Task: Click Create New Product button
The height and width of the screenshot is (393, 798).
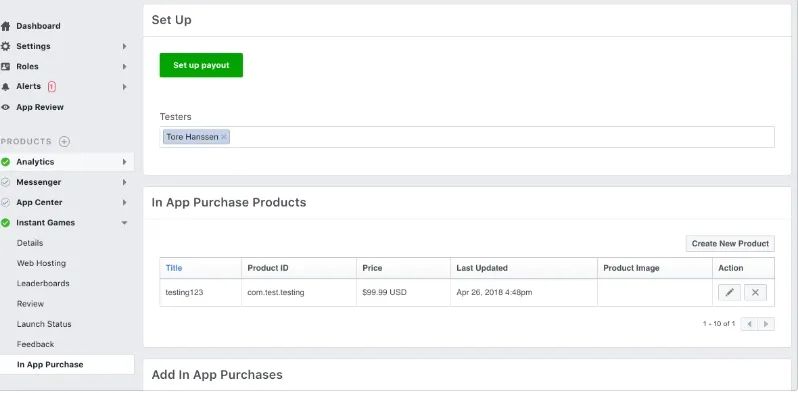Action: [730, 243]
